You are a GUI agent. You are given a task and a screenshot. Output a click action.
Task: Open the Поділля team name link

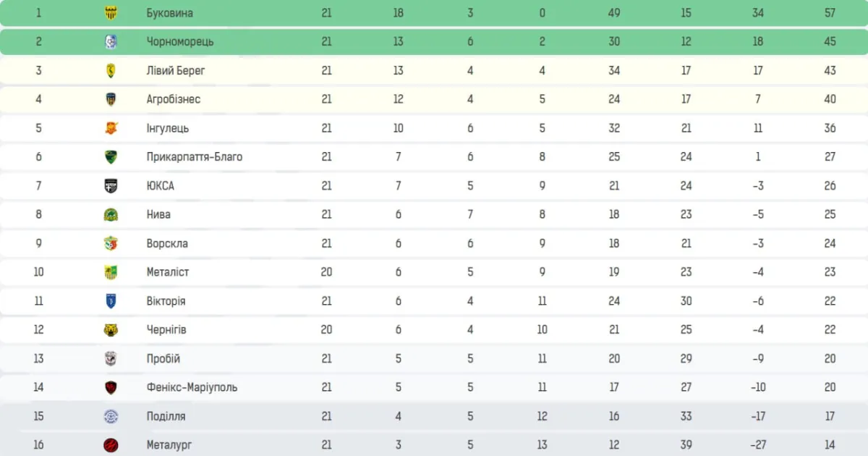166,416
